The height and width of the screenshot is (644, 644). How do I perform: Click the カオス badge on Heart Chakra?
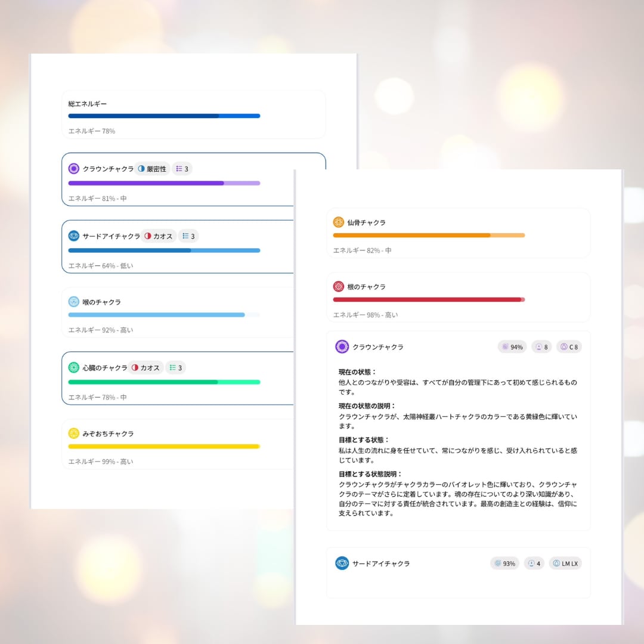(x=146, y=367)
